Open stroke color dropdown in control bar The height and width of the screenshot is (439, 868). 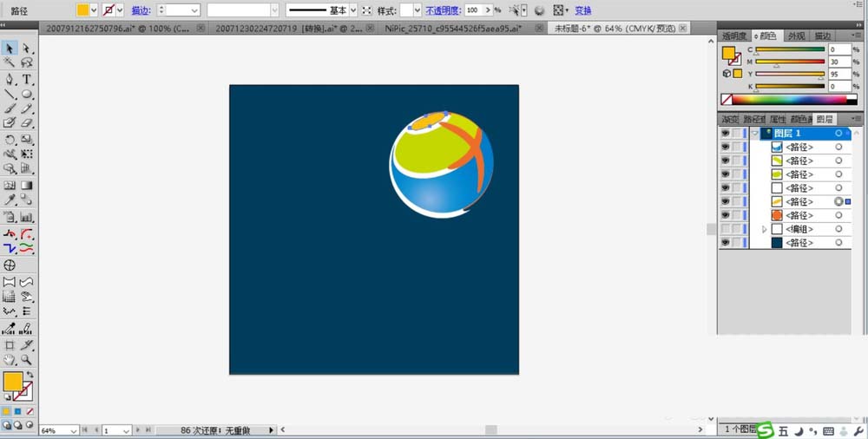pos(120,10)
